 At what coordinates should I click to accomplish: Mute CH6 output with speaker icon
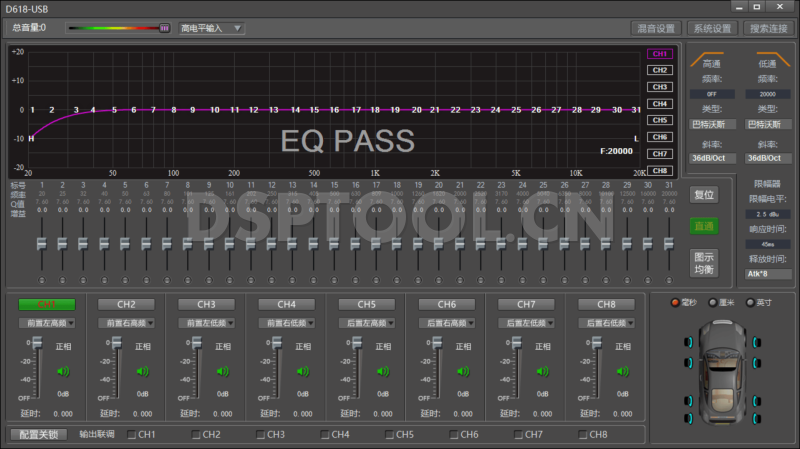(x=463, y=372)
